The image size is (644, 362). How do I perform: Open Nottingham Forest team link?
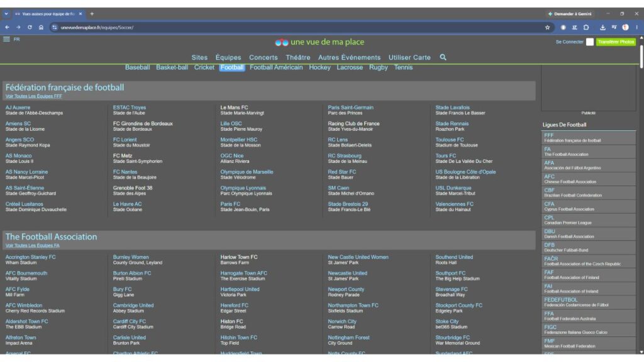[x=348, y=337]
